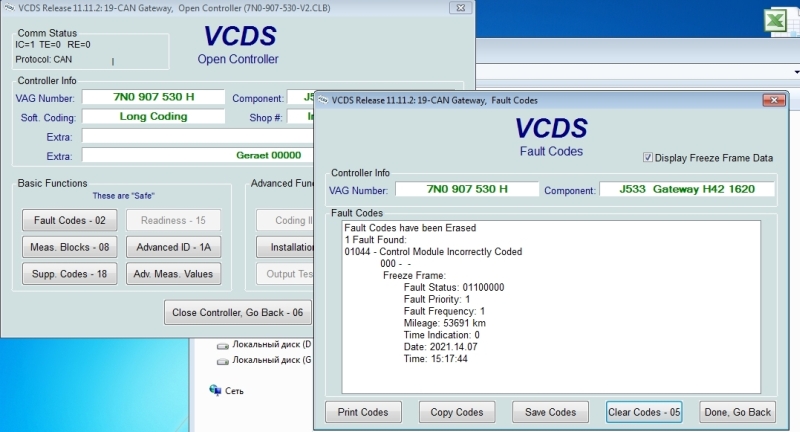This screenshot has width=800, height=432.
Task: Click the Extra field showing Geraet 00000
Action: (x=198, y=155)
